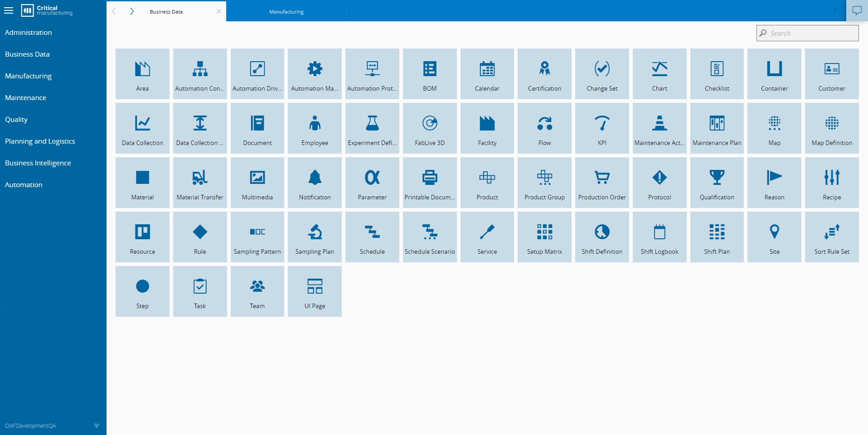The width and height of the screenshot is (868, 435).
Task: Open the Production Order tile
Action: [602, 183]
